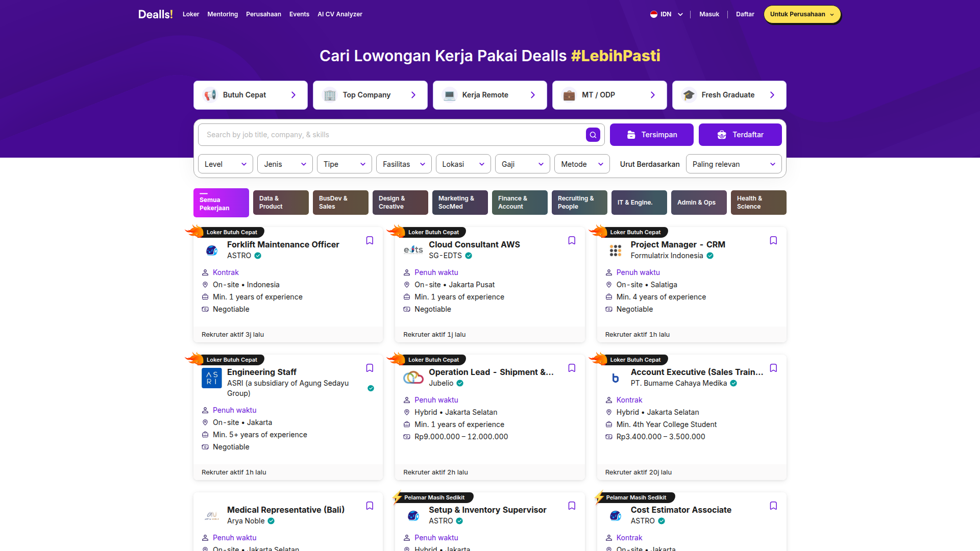Click verified badge next to Jubelio
The image size is (980, 551).
[x=460, y=383]
